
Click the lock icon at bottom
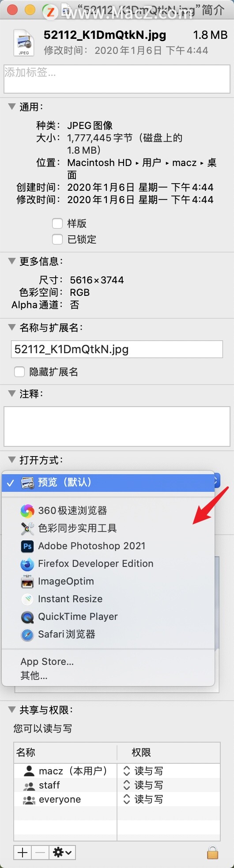pyautogui.click(x=213, y=853)
